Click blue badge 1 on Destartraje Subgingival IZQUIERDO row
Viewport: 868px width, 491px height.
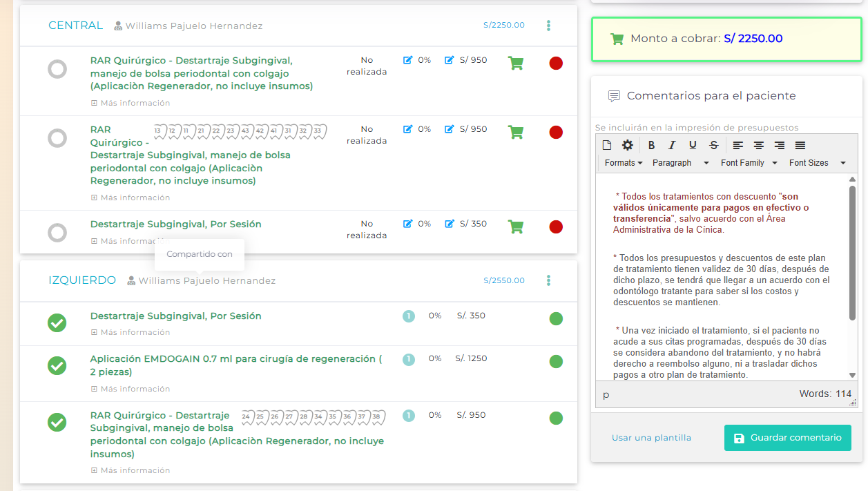[409, 316]
